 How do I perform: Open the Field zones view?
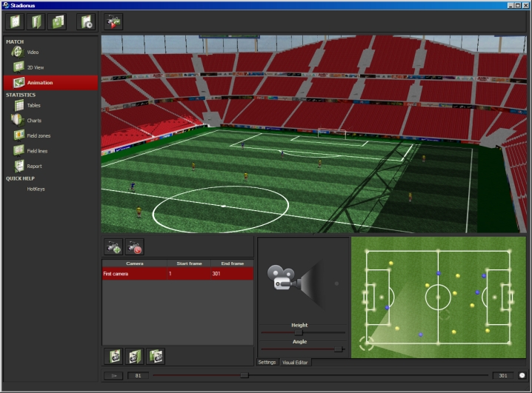[x=38, y=135]
